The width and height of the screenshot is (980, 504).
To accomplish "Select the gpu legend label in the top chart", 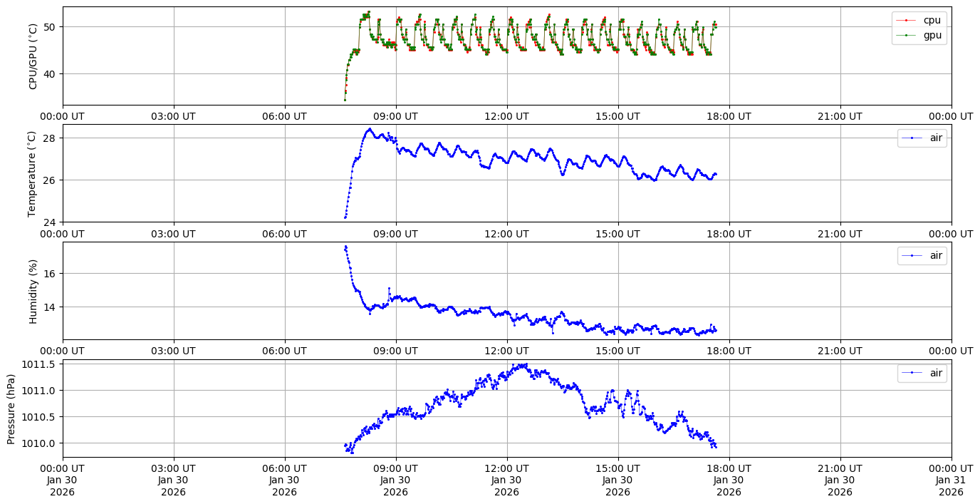I will tap(932, 34).
